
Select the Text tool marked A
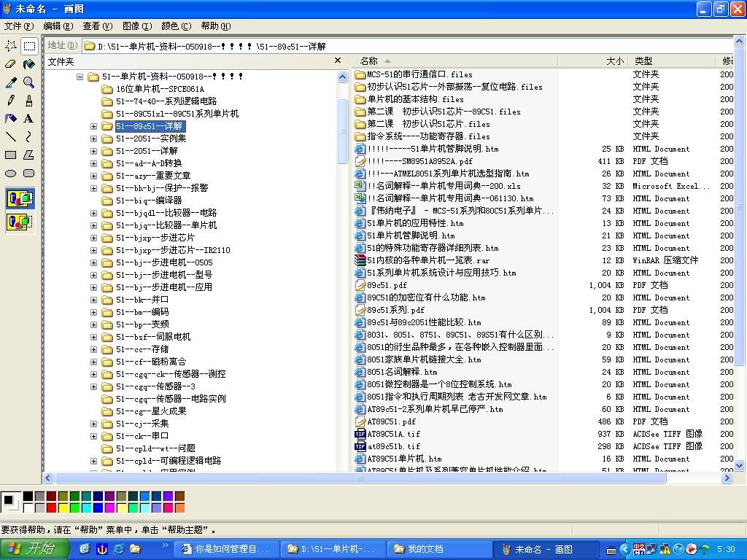[x=29, y=119]
